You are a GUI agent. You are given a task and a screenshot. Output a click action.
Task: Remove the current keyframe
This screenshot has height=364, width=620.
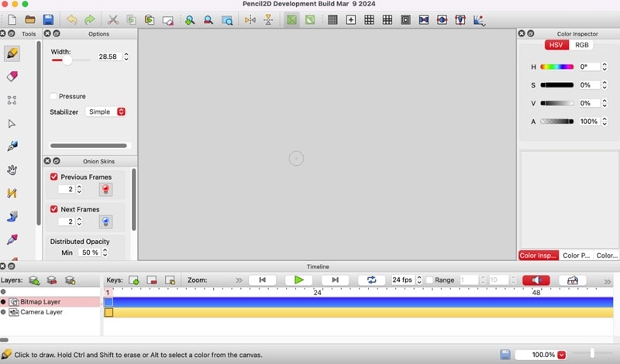(152, 280)
